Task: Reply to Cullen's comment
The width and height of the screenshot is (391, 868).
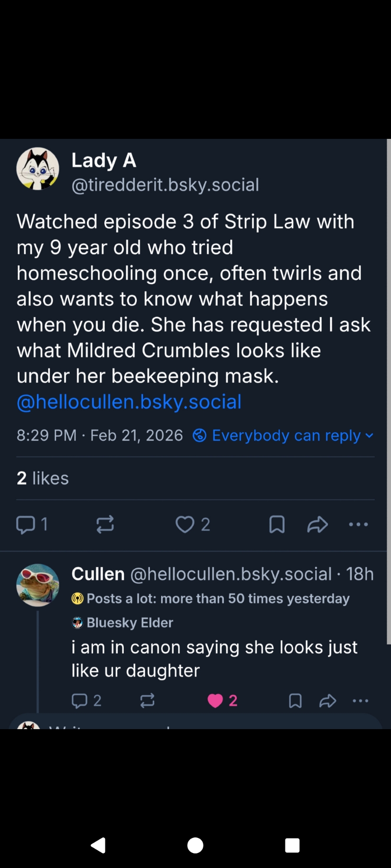Action: (x=80, y=700)
